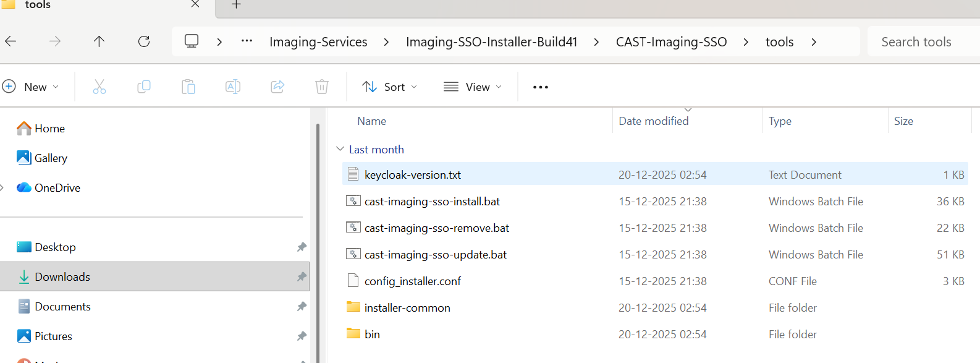Jump to Imaging-Services in breadcrumb path
The width and height of the screenshot is (980, 363).
tap(318, 42)
